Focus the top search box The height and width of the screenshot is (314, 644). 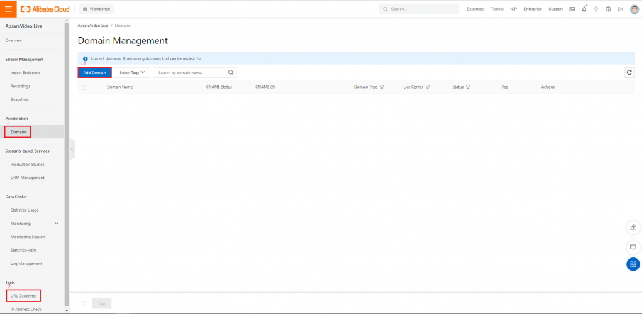tap(419, 9)
